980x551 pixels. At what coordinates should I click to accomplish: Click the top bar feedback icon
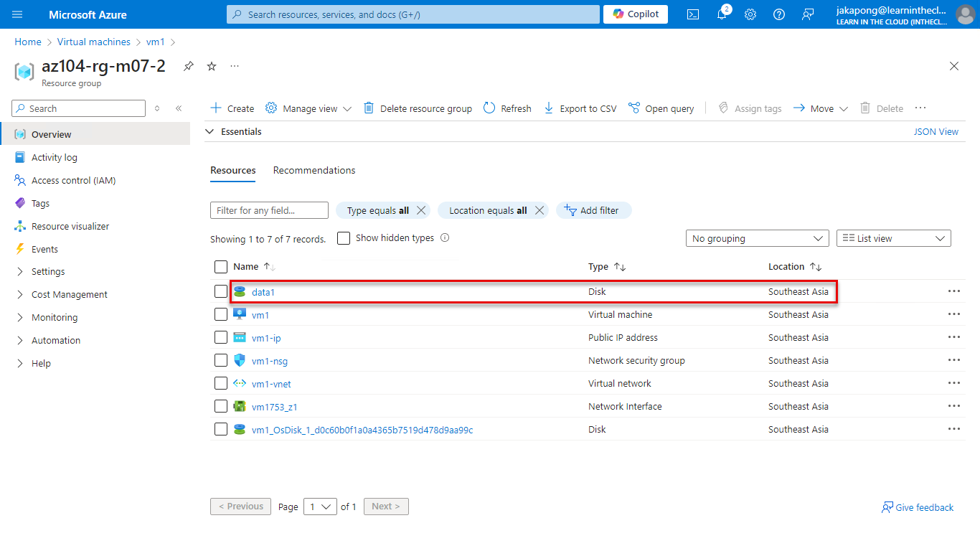pos(808,14)
